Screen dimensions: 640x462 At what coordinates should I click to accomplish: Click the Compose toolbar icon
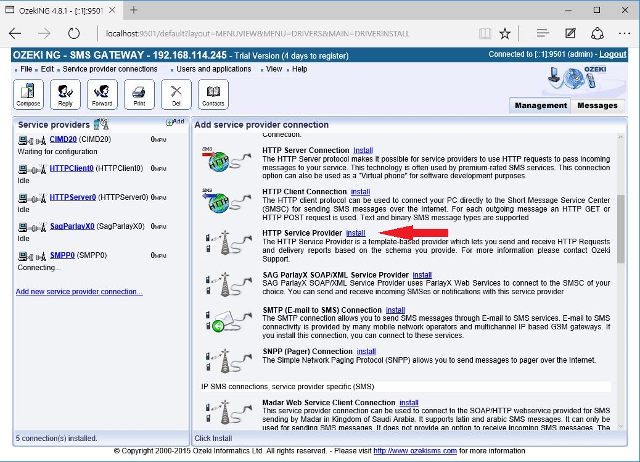[x=28, y=95]
